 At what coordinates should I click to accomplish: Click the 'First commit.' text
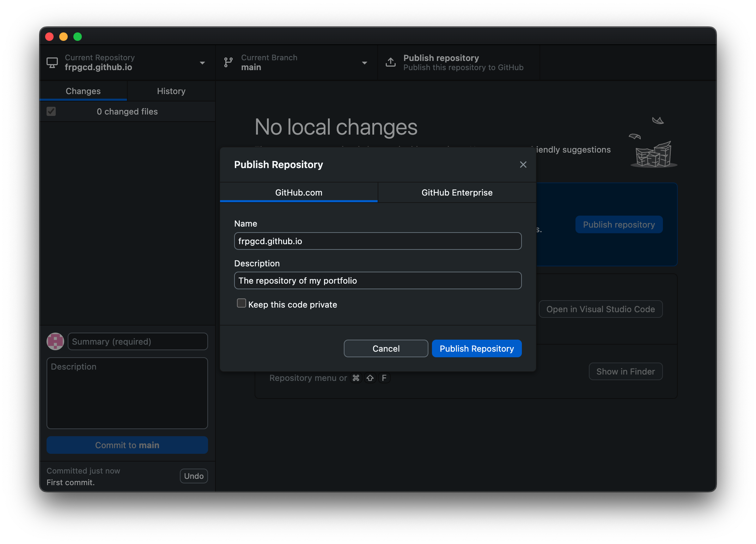(71, 482)
